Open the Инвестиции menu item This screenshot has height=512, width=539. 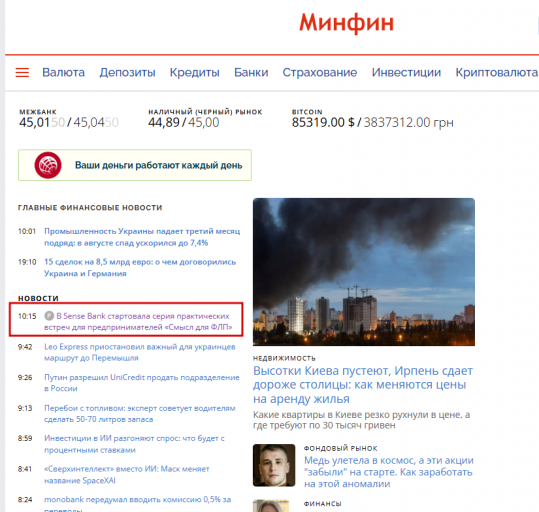406,72
